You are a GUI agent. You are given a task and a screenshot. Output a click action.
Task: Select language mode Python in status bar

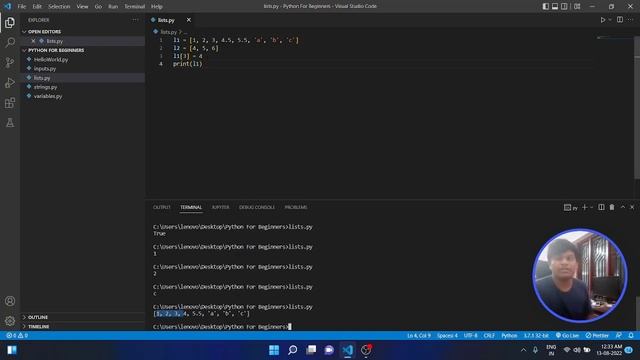click(x=509, y=336)
